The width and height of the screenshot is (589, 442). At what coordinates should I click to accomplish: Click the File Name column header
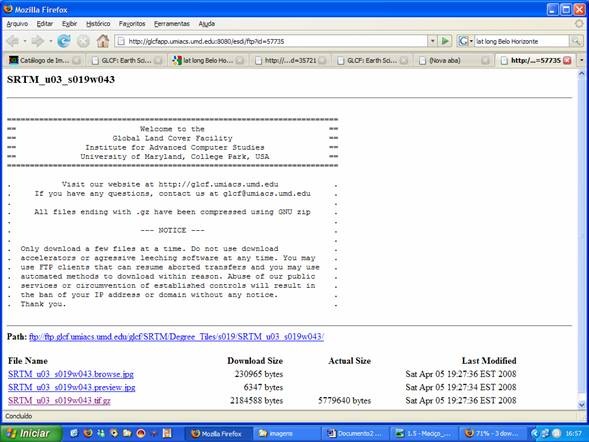pos(28,361)
